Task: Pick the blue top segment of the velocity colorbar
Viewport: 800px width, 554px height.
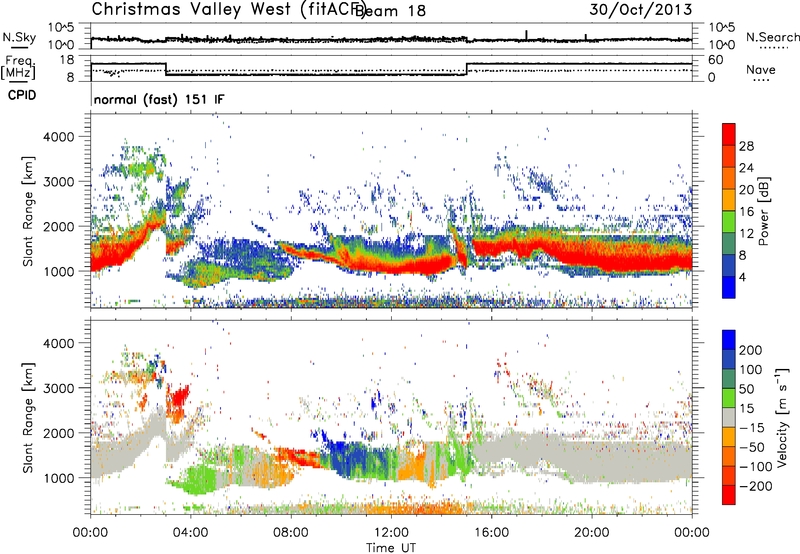Action: [x=729, y=340]
